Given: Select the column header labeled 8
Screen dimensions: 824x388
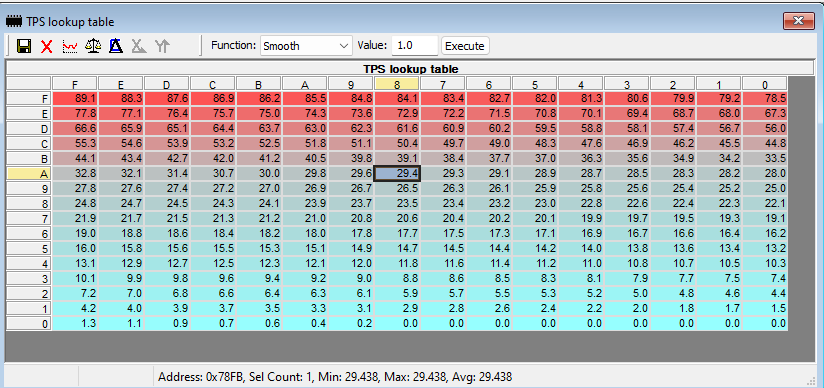Looking at the screenshot, I should coord(397,83).
